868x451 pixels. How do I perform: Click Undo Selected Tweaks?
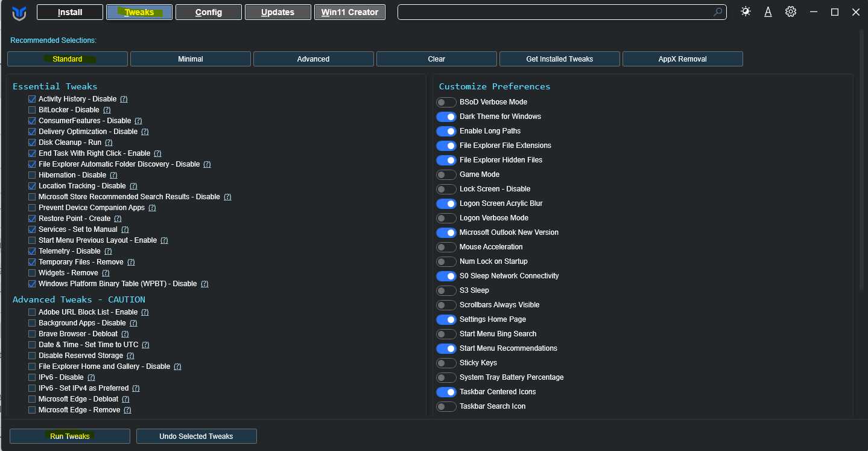point(197,436)
